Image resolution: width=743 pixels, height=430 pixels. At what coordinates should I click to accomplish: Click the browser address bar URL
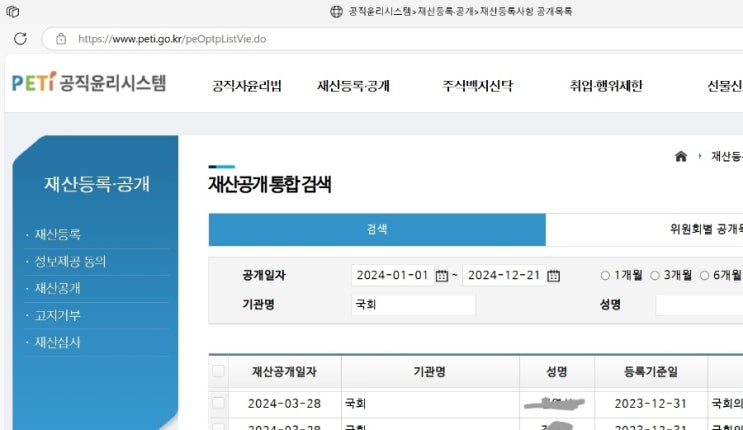pyautogui.click(x=172, y=39)
